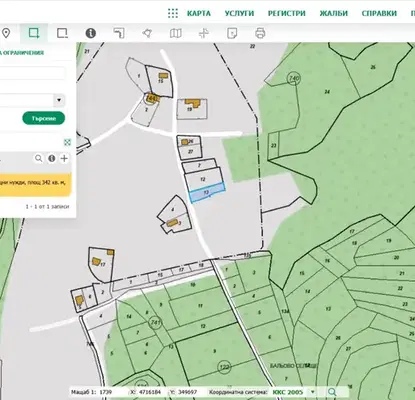Click the 740 circle label on map
The image size is (415, 400).
point(293,79)
